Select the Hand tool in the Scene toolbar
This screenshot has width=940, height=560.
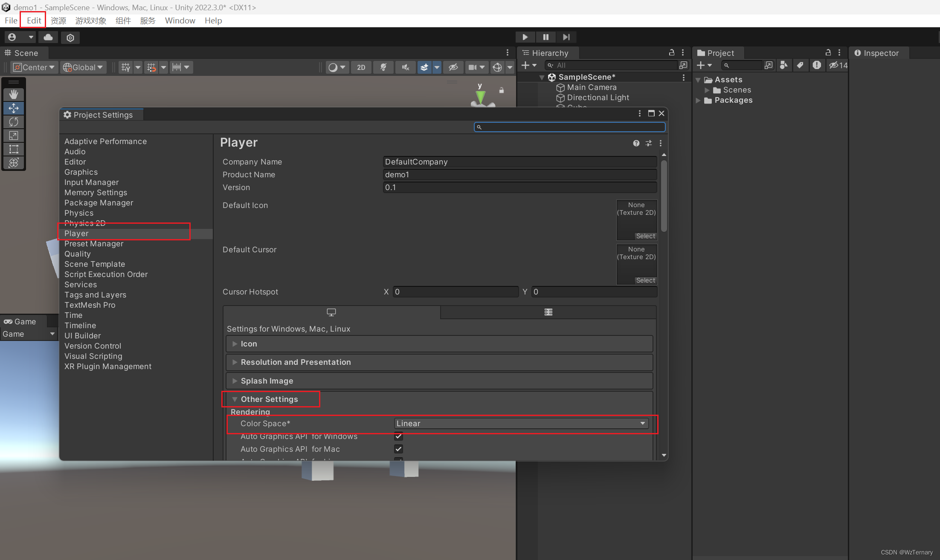coord(14,94)
